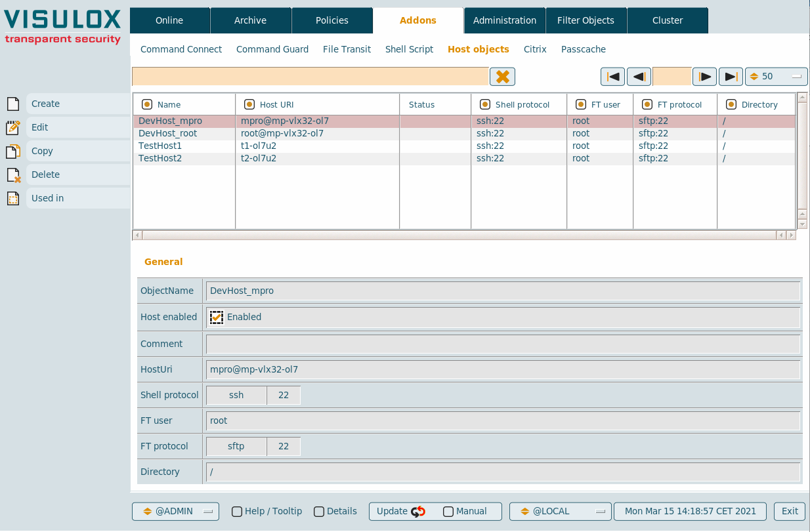Click the horizontal scrollbar under the host table

(x=459, y=235)
